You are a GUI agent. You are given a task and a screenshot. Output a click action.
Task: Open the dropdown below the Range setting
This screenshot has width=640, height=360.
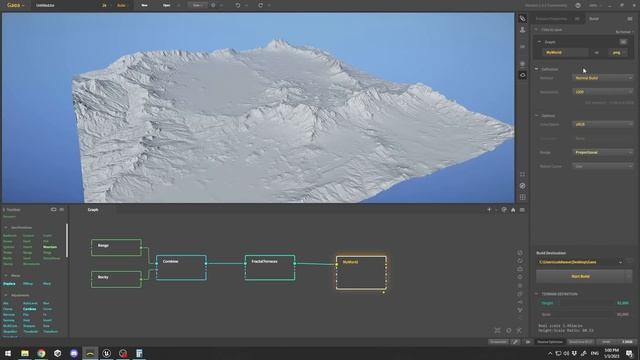[x=603, y=166]
